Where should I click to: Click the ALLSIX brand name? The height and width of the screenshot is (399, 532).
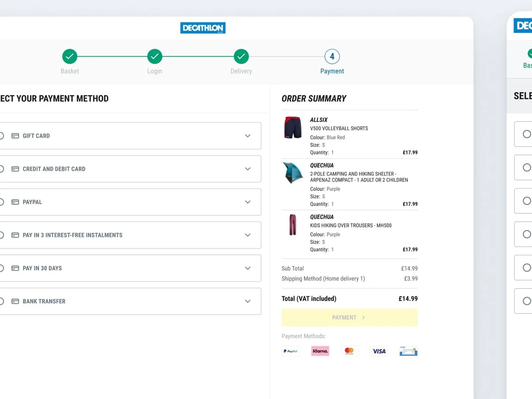coord(319,120)
